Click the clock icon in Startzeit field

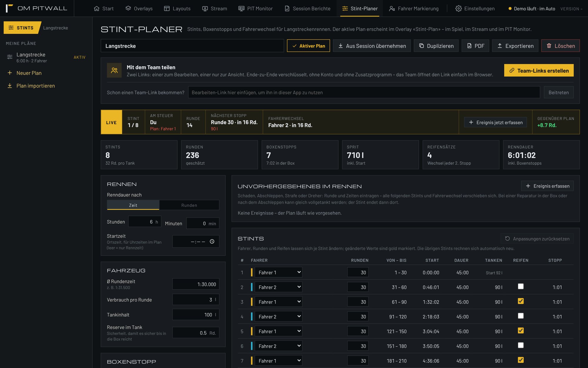212,241
